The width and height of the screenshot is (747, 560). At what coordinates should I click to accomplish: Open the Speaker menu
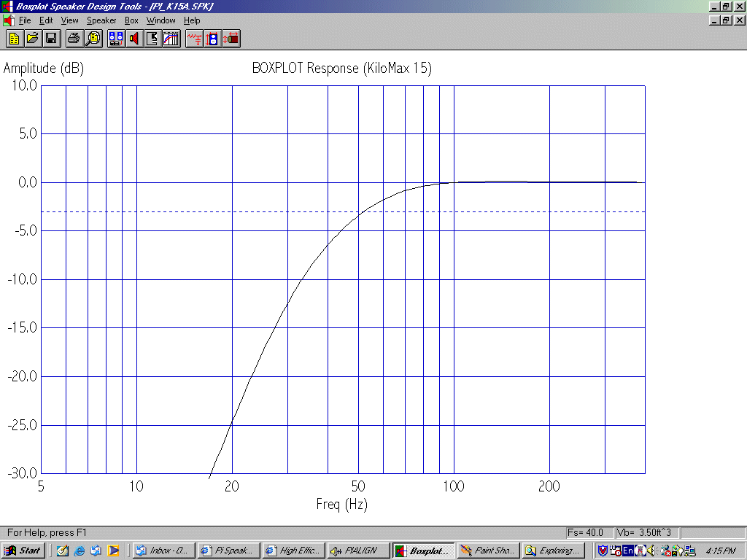101,20
